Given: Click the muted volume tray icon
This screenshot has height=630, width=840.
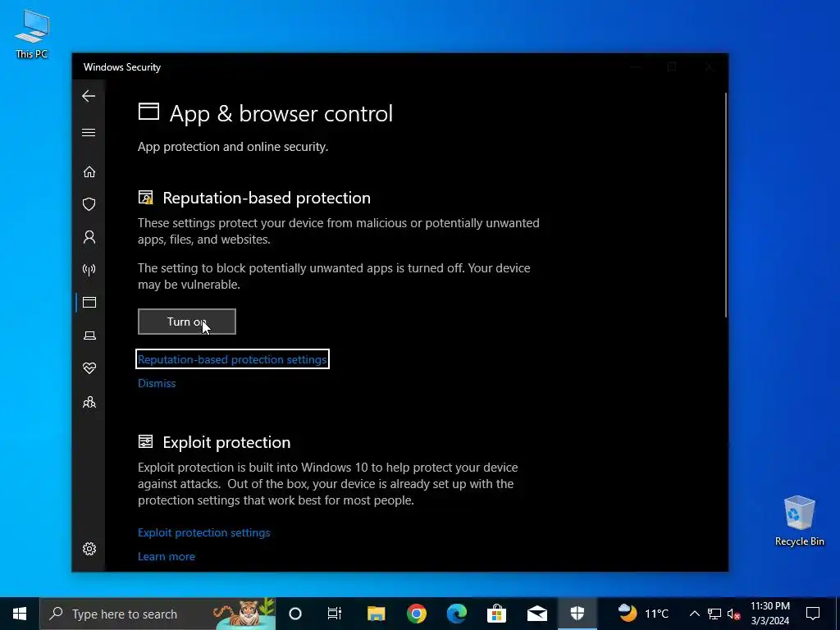Looking at the screenshot, I should tap(734, 614).
